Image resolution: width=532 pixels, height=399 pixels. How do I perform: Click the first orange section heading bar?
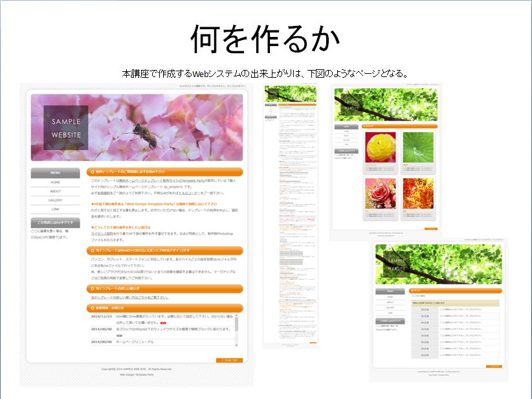165,172
